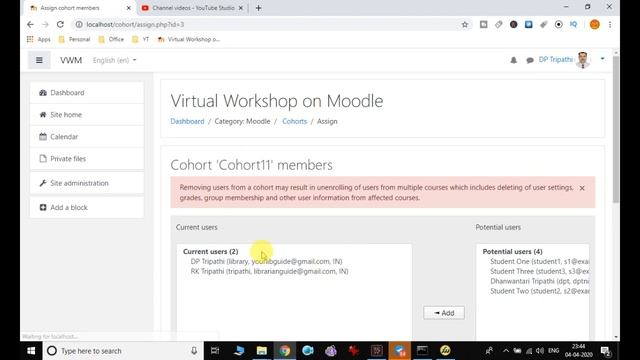640x360 pixels.
Task: Click the page vertical scrollbar
Action: [x=616, y=129]
